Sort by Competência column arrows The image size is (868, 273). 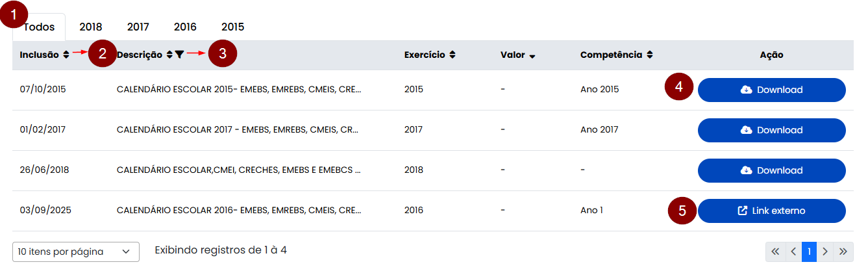(649, 55)
